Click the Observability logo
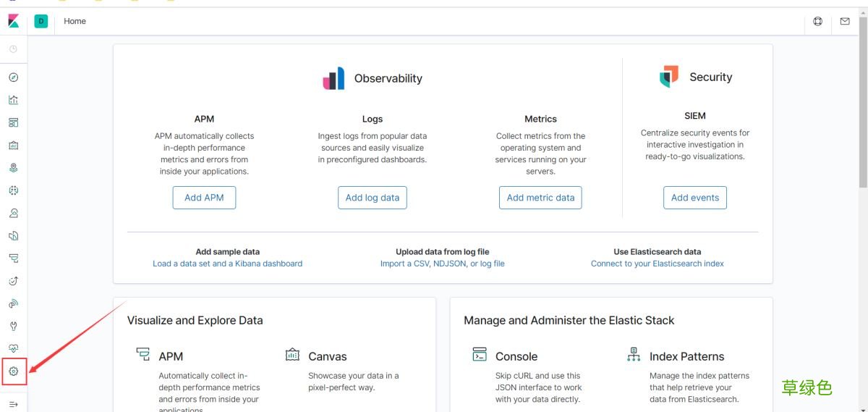 [x=333, y=78]
